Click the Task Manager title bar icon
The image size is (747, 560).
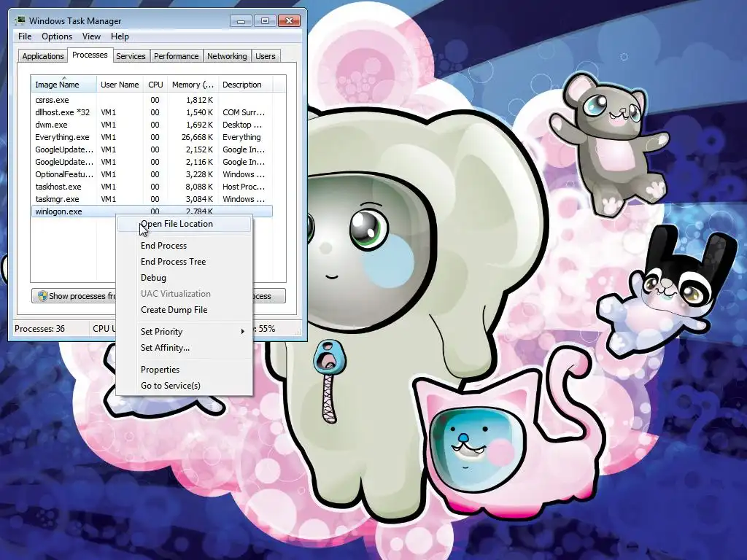[x=20, y=20]
